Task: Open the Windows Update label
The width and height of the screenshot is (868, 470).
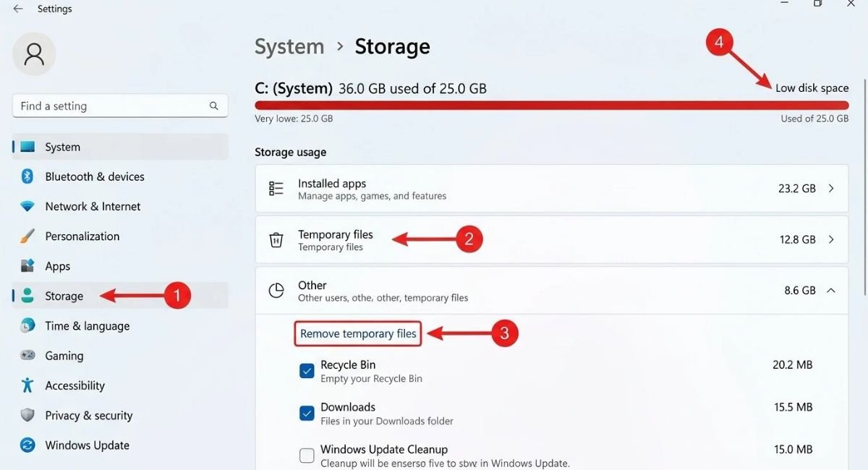Action: pyautogui.click(x=88, y=445)
